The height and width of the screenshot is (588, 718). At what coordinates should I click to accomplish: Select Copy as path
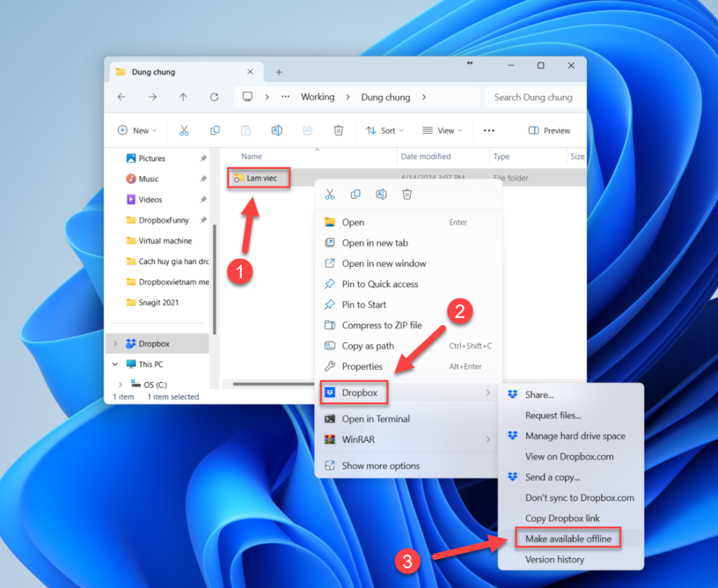tap(409, 346)
